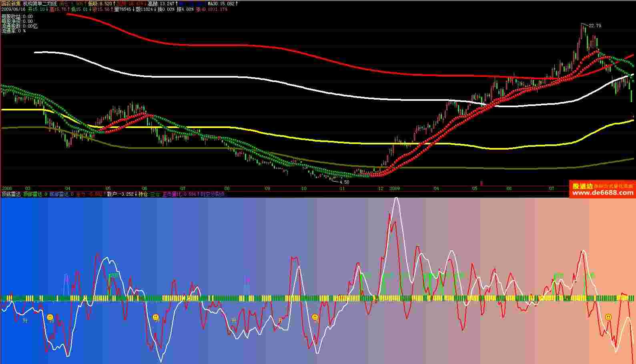Screen dimensions: 636x364
Task: Click the amount readout 额11824
Action: [144, 9]
